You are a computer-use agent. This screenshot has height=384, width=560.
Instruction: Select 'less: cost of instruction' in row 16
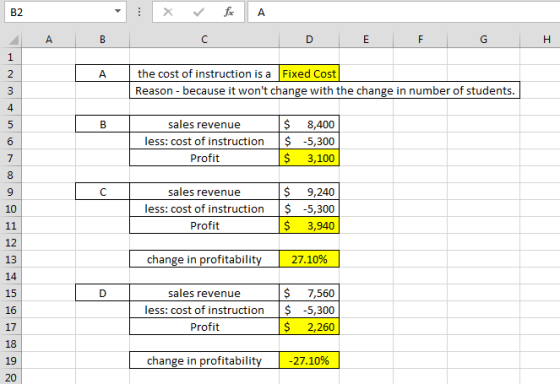204,310
